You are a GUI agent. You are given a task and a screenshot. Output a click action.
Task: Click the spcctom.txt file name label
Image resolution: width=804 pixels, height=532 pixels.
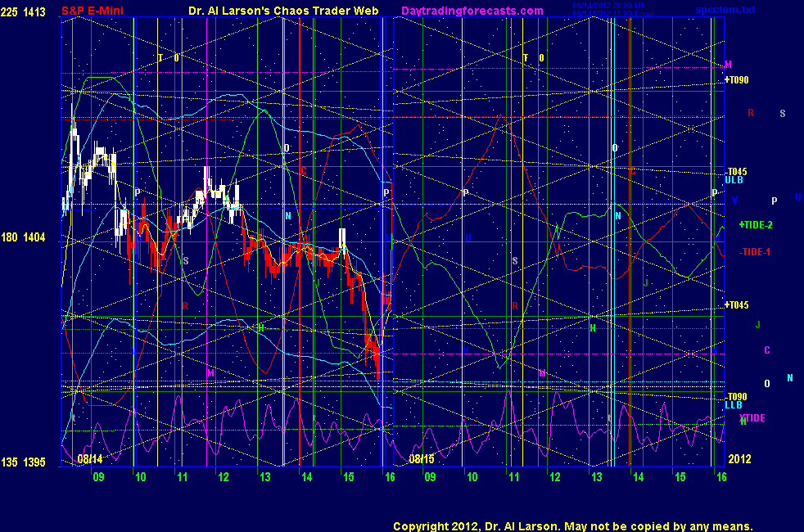(x=725, y=10)
